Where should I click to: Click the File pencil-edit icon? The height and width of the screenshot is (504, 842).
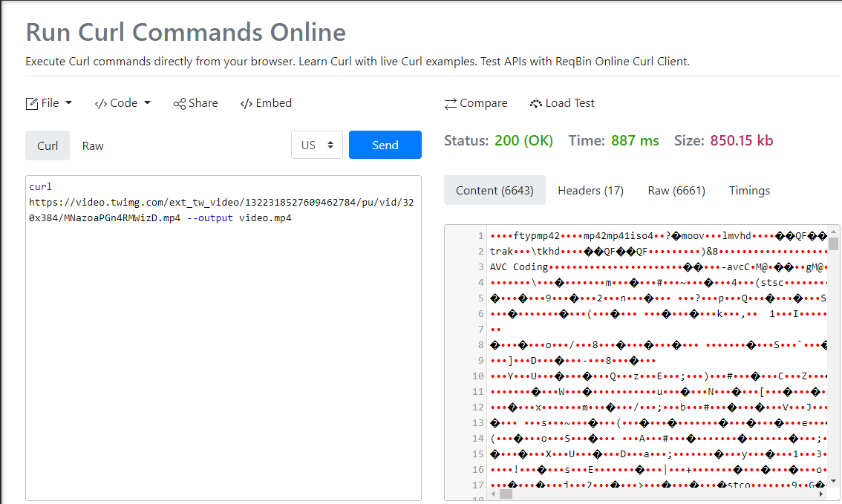pyautogui.click(x=32, y=104)
